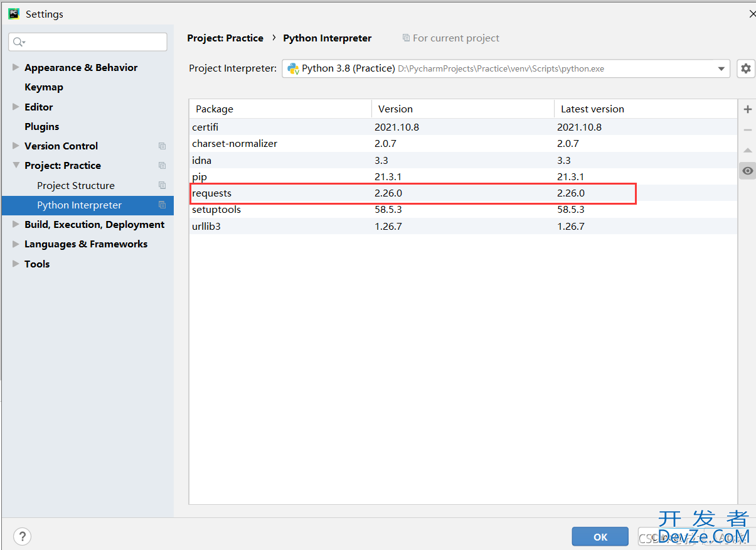Expand the Tools section

[x=16, y=264]
